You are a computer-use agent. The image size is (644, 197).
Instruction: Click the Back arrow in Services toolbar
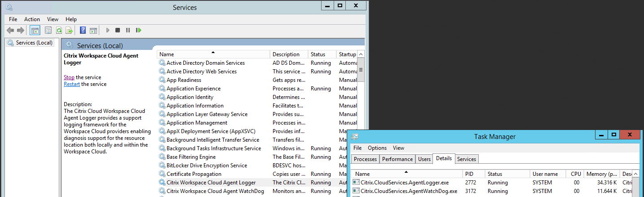pyautogui.click(x=10, y=30)
